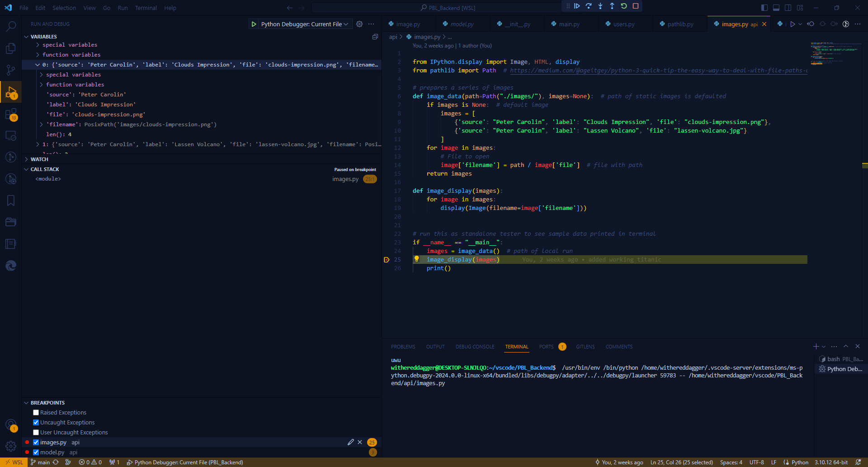Remove the images.py breakpoint
This screenshot has width=868, height=467.
360,442
